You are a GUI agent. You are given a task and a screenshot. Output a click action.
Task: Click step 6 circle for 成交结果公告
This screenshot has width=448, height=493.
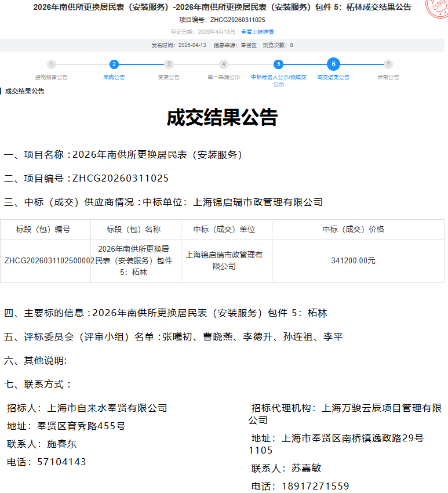pyautogui.click(x=333, y=64)
